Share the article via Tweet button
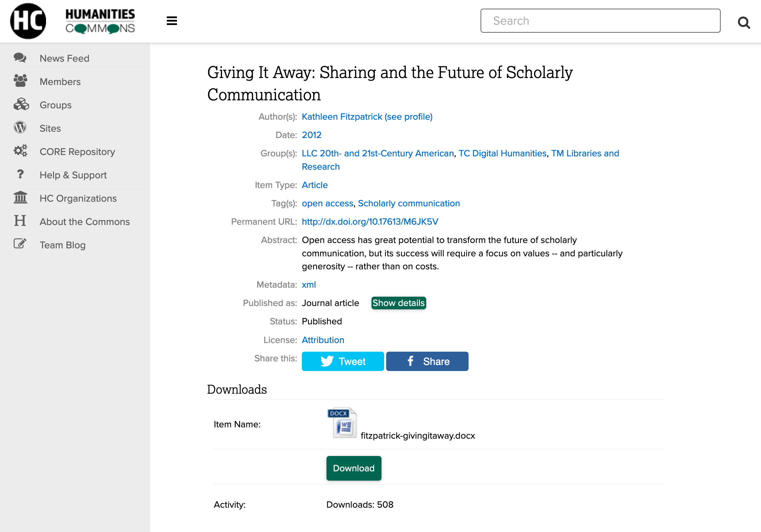 point(342,361)
